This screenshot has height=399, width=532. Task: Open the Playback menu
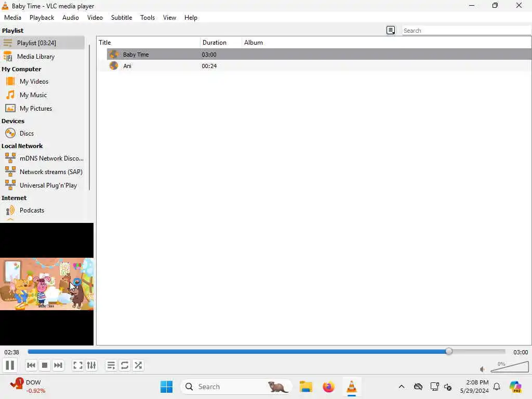pos(42,18)
